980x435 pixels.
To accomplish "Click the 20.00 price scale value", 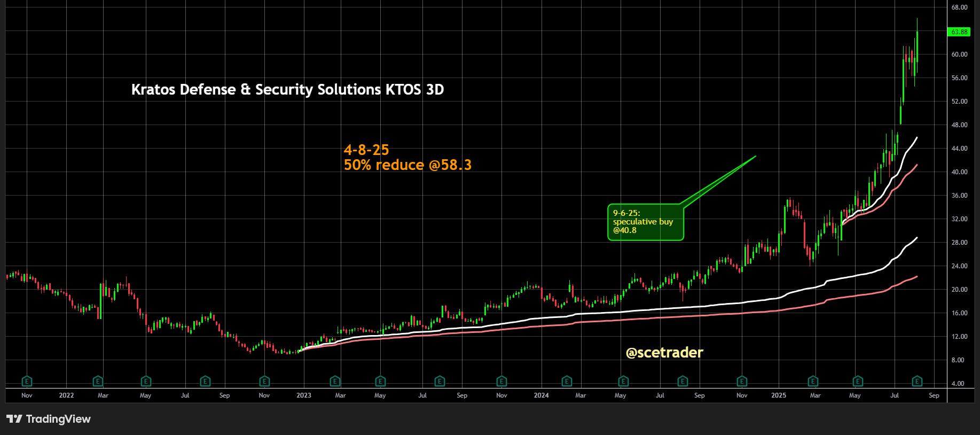I will (959, 290).
